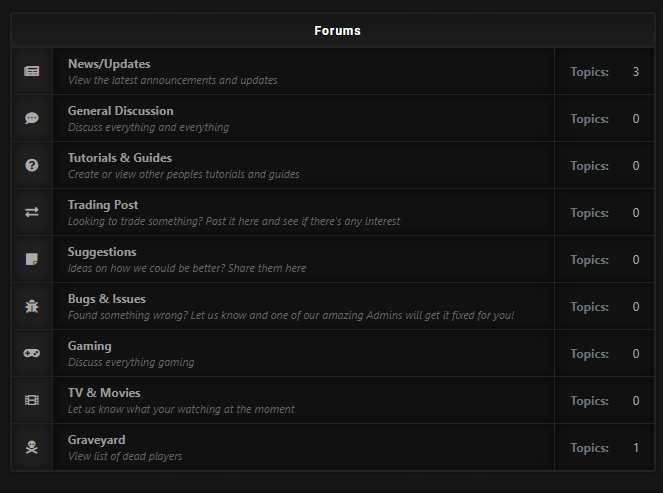Image resolution: width=663 pixels, height=493 pixels.
Task: Click the skull and crossbones Graveyard icon
Action: click(32, 447)
